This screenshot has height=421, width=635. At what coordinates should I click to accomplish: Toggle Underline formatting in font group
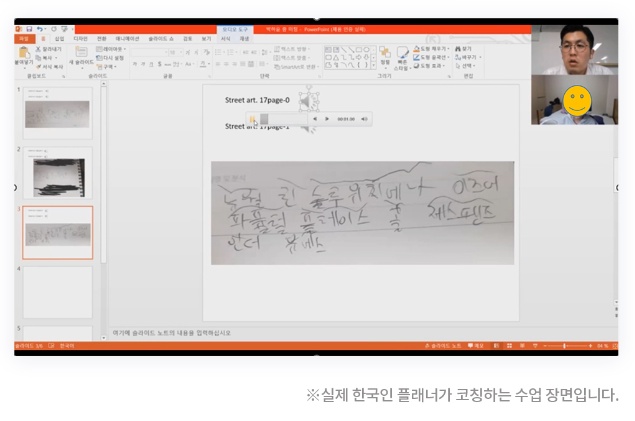point(151,64)
